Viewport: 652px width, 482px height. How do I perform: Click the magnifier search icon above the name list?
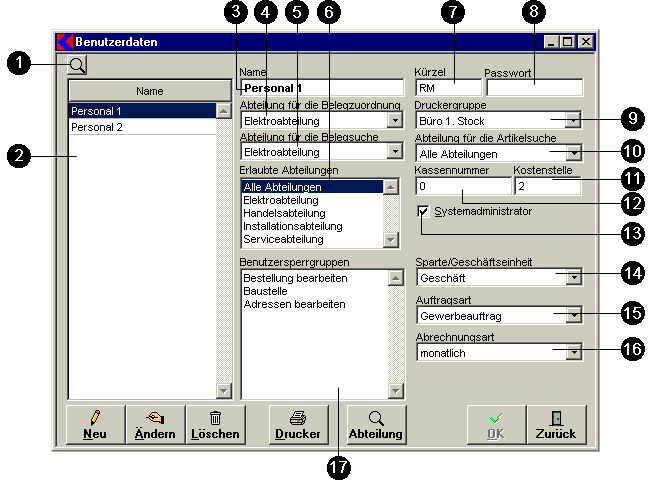point(78,66)
